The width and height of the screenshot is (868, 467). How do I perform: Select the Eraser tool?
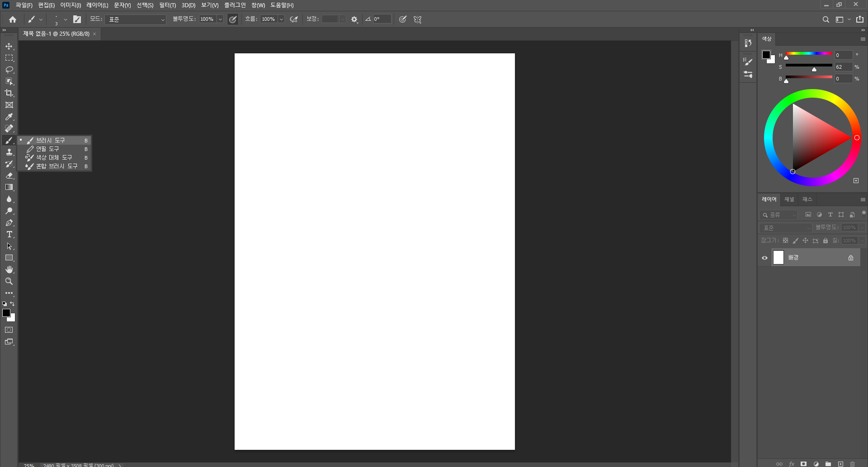[9, 176]
